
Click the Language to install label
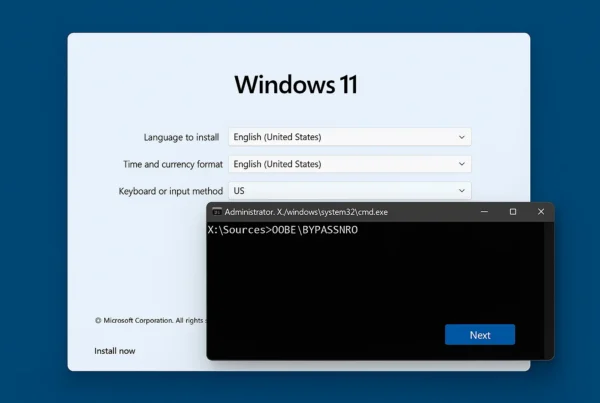point(182,137)
